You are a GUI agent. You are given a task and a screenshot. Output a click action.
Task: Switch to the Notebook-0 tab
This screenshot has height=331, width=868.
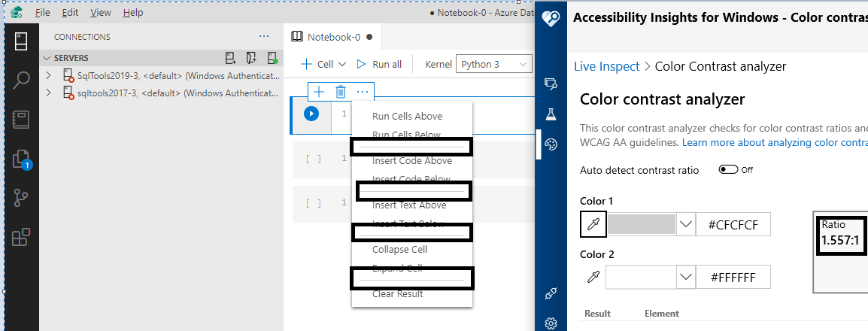332,37
